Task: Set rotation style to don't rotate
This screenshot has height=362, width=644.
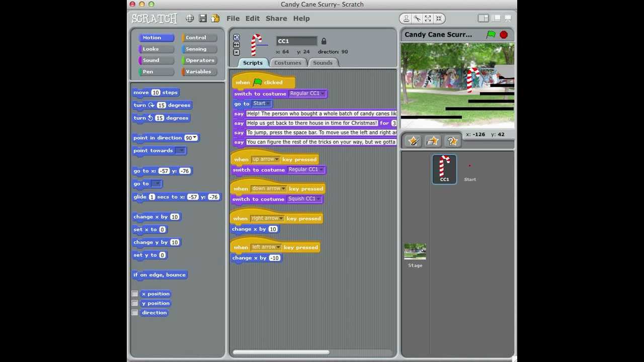Action: click(x=236, y=52)
